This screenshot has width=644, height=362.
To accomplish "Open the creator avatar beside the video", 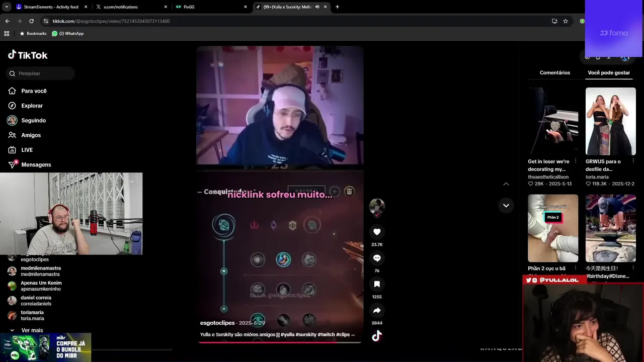I will [377, 207].
